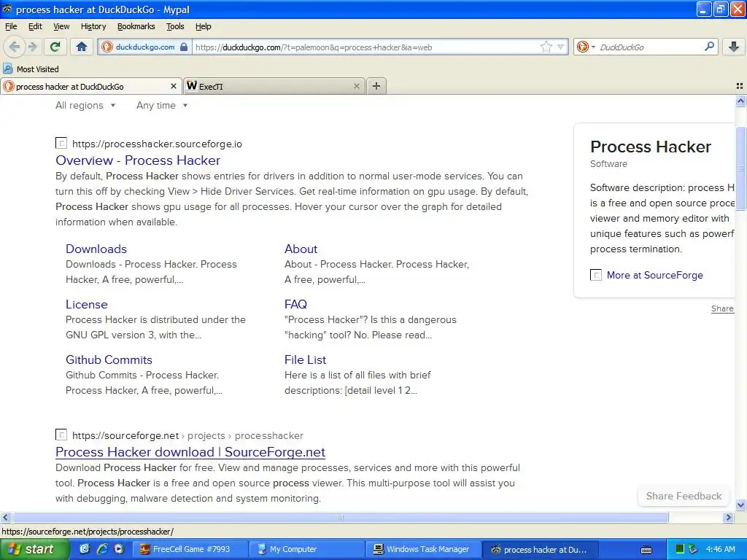Open Overview - Process Hacker result
This screenshot has height=560, width=747.
coord(138,160)
